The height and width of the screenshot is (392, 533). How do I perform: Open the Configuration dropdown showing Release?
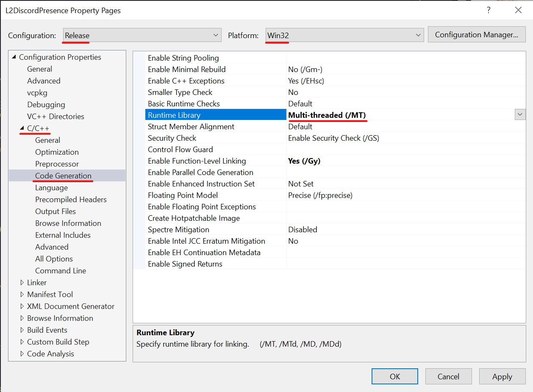point(142,36)
